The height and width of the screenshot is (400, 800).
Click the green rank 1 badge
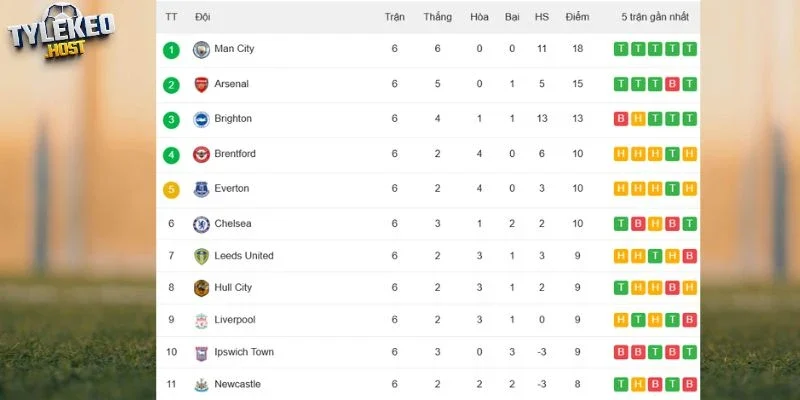point(171,50)
